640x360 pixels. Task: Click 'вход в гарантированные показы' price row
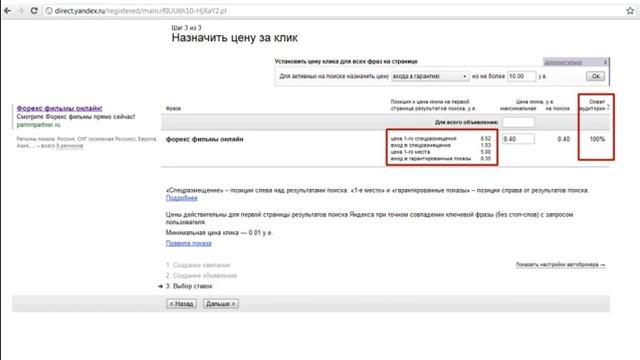click(x=441, y=158)
